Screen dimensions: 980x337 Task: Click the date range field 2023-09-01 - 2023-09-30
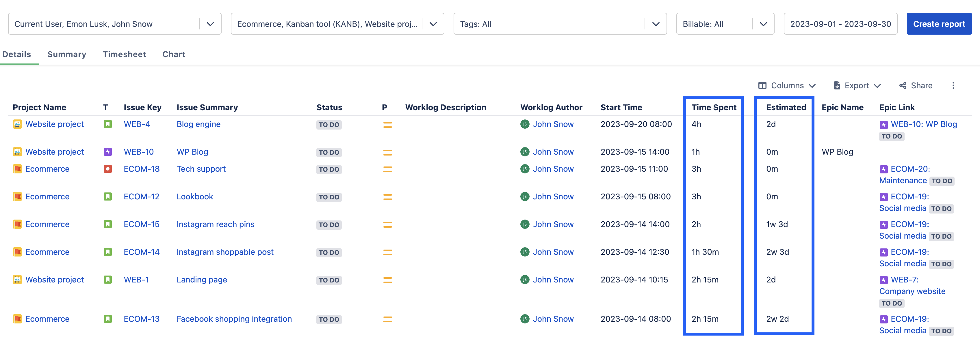click(x=840, y=24)
